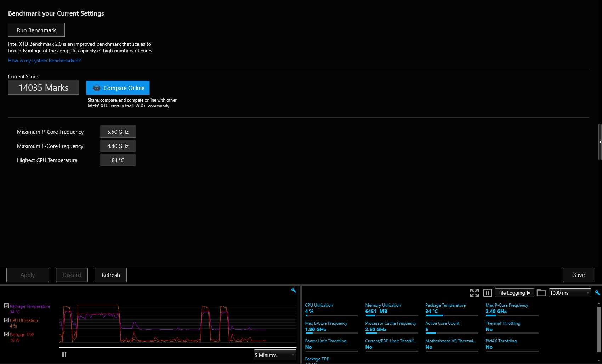Toggle Package TDP graph checkbox
Image resolution: width=602 pixels, height=364 pixels.
(x=6, y=334)
